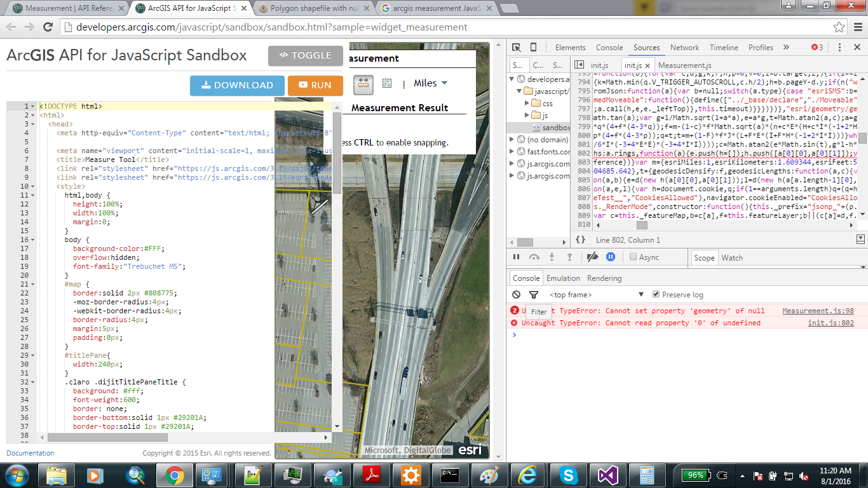Select the location measurement tool
Image resolution: width=868 pixels, height=488 pixels.
[387, 84]
